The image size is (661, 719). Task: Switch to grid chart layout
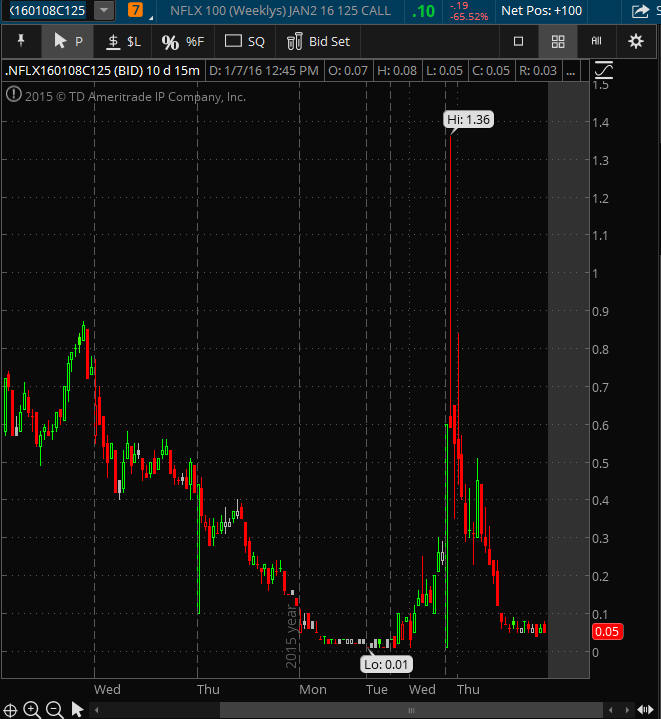point(558,42)
